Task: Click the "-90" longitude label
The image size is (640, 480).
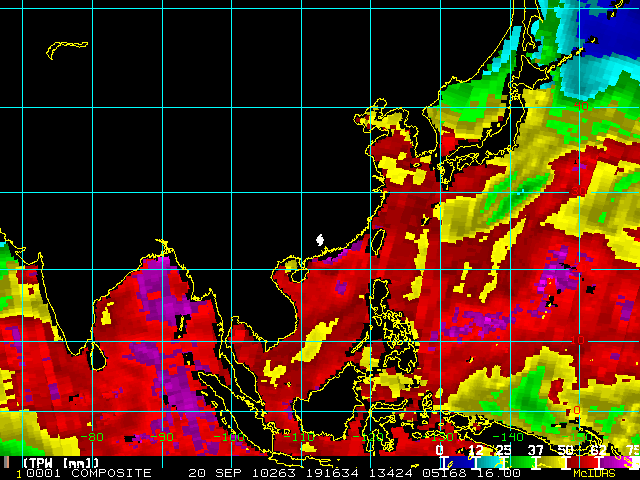Action: coord(162,437)
